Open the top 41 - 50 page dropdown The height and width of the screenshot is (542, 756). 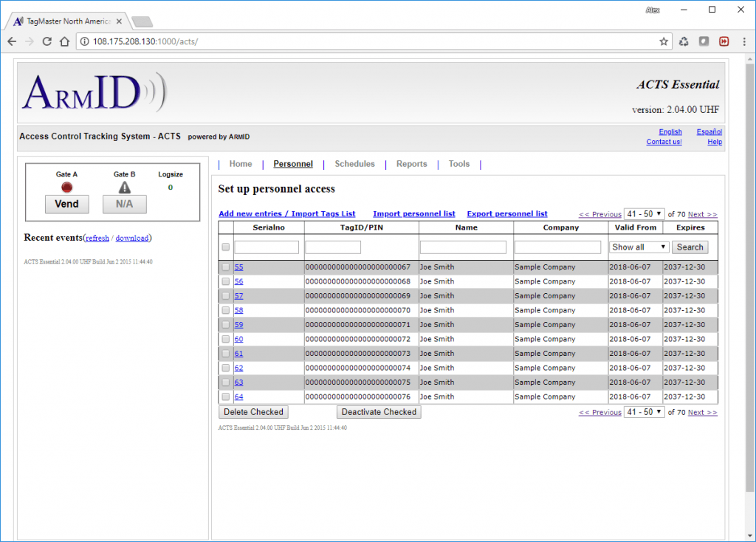pos(644,214)
